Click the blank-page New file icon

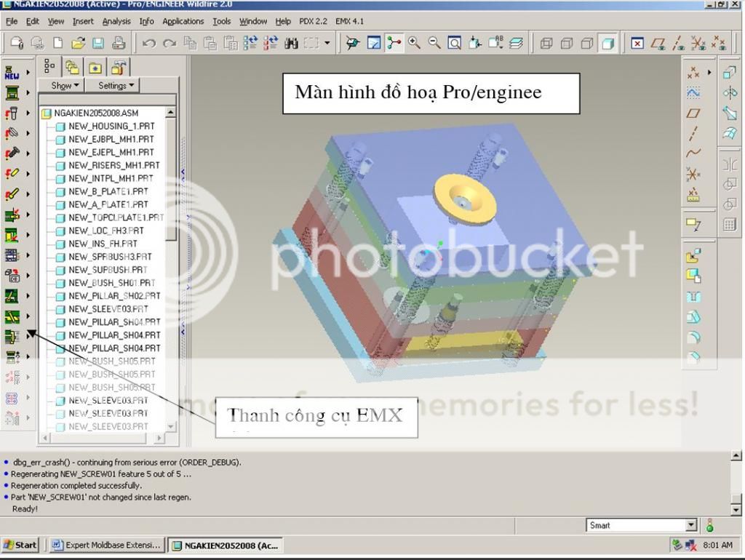point(58,43)
